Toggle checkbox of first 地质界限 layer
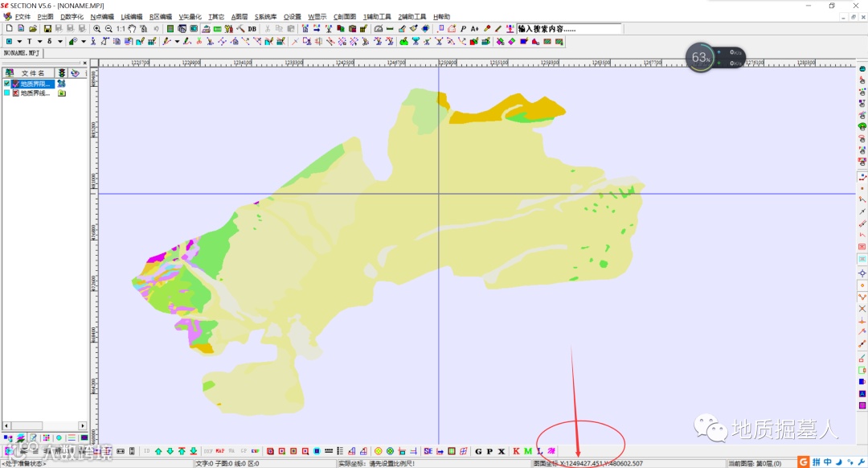The height and width of the screenshot is (468, 868). [7, 84]
